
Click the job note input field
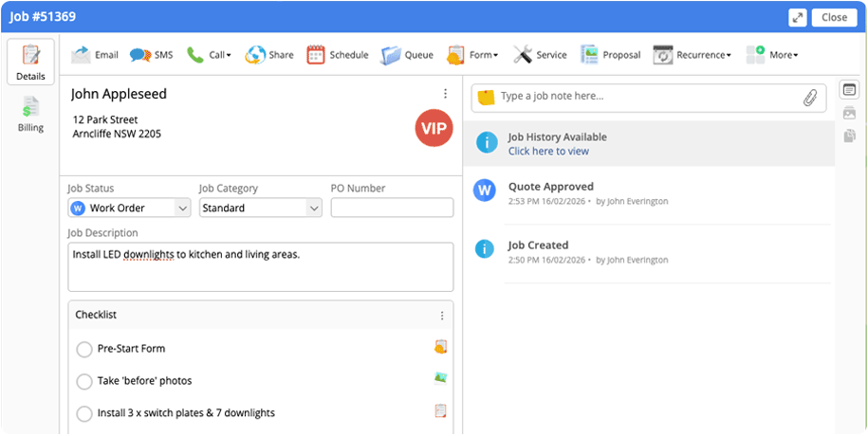[649, 98]
